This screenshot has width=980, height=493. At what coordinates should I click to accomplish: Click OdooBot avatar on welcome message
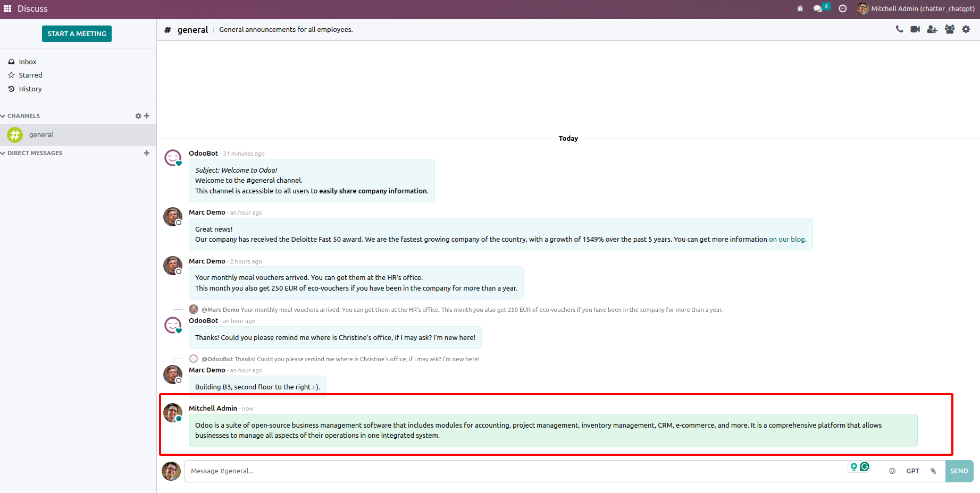[173, 158]
